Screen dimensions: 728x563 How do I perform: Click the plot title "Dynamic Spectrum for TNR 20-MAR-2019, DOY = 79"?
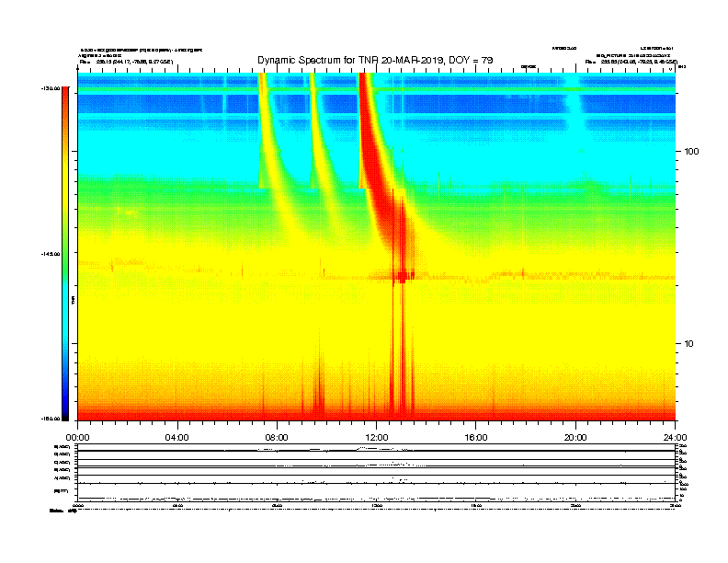[x=375, y=60]
